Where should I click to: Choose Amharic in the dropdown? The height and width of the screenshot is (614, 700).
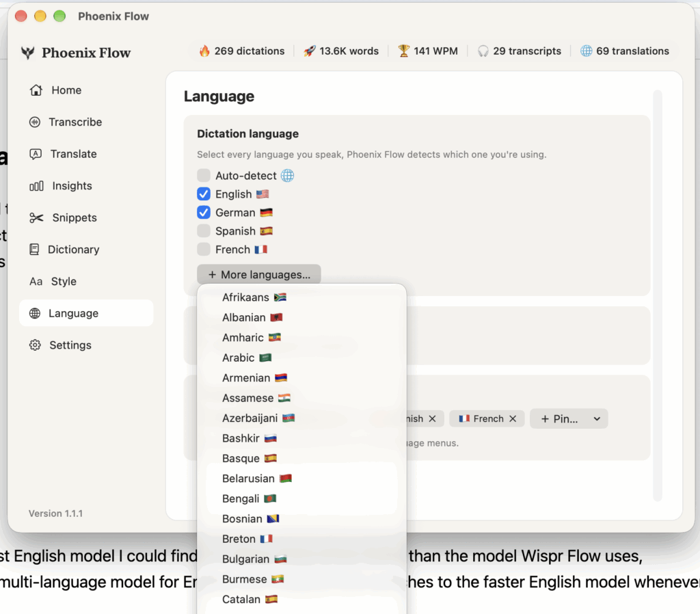pyautogui.click(x=301, y=338)
